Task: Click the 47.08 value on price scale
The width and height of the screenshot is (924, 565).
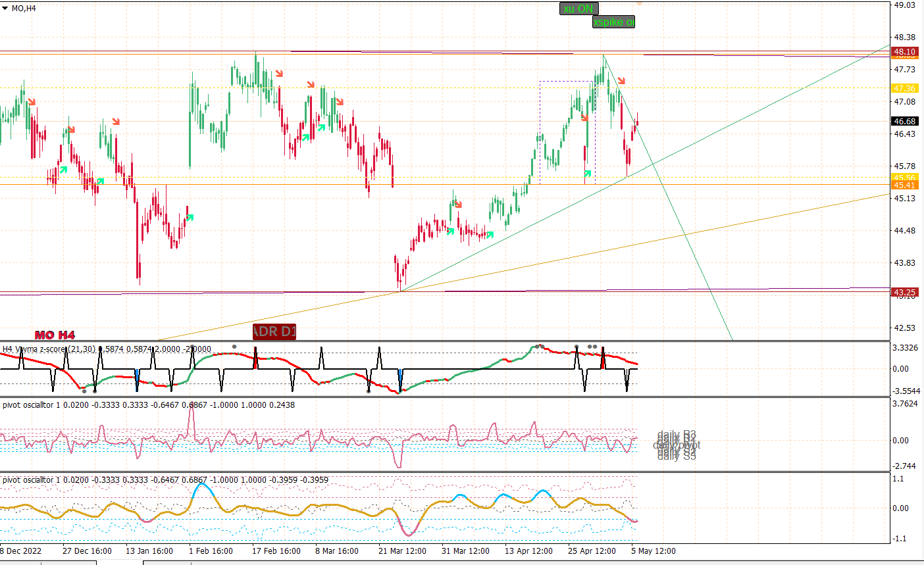Action: click(x=905, y=101)
